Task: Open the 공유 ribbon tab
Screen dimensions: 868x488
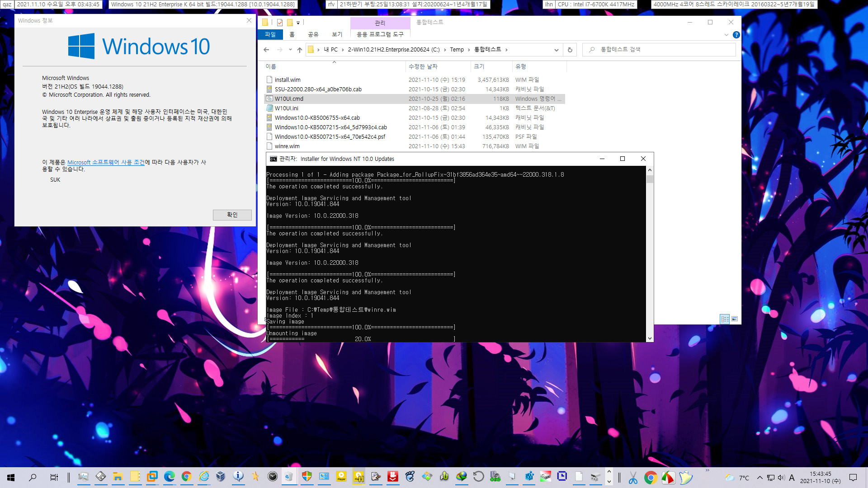Action: [313, 34]
